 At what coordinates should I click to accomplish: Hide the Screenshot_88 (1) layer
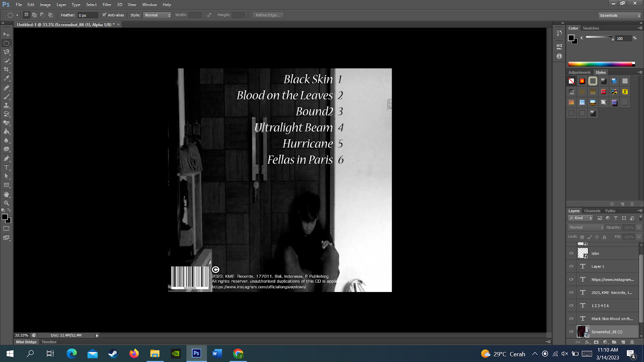click(x=571, y=332)
